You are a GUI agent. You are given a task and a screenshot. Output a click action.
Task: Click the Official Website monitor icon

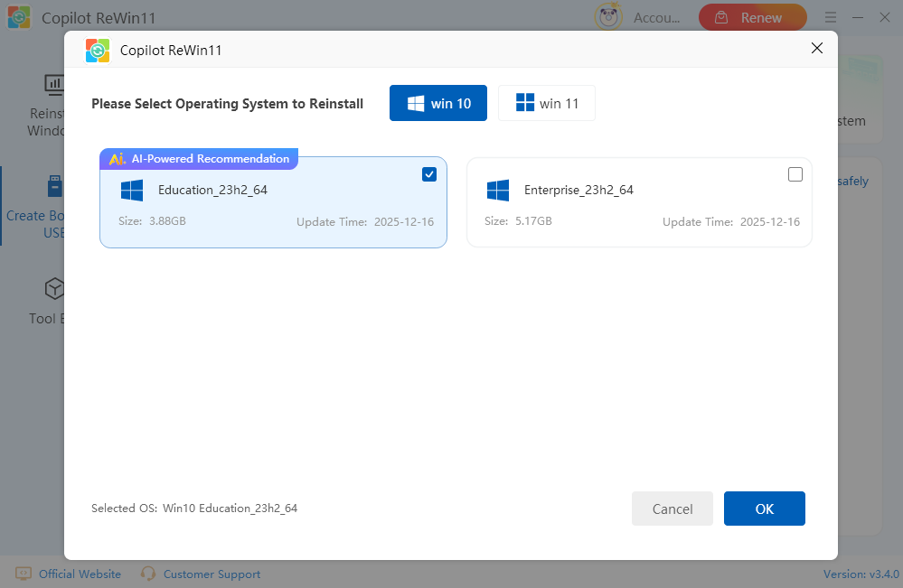click(x=24, y=574)
